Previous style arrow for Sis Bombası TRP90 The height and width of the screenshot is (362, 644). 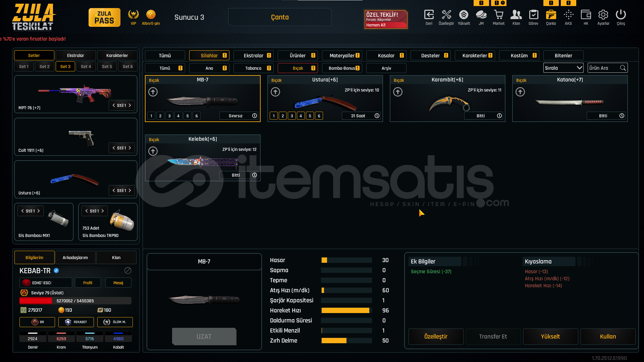pyautogui.click(x=87, y=211)
